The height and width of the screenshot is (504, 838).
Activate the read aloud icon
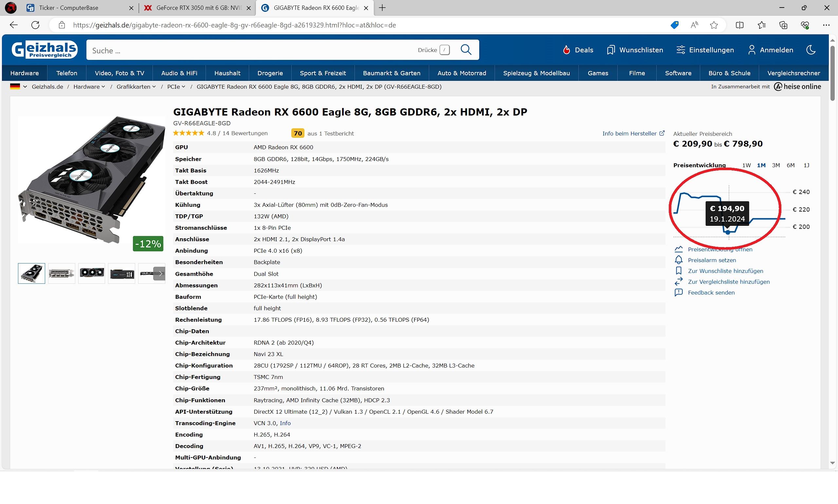pyautogui.click(x=694, y=25)
